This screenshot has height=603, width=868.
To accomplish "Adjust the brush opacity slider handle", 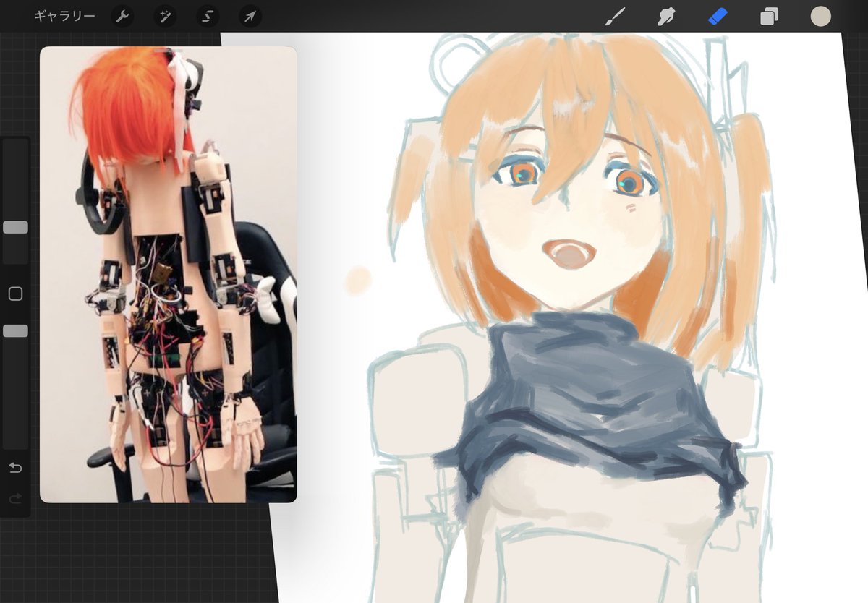I will tap(15, 330).
